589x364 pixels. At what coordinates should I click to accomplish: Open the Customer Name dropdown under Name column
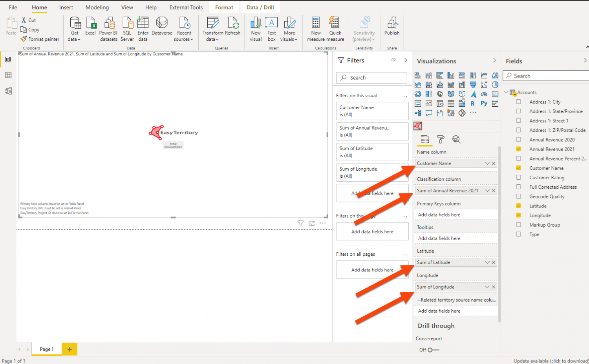click(488, 163)
